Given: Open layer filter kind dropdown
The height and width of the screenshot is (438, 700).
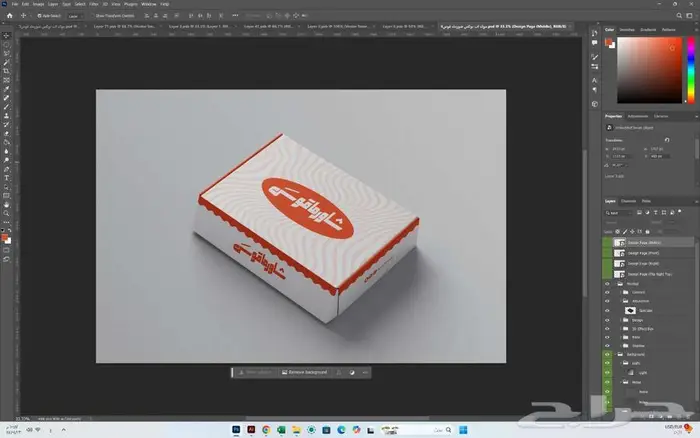Looking at the screenshot, I should 619,213.
